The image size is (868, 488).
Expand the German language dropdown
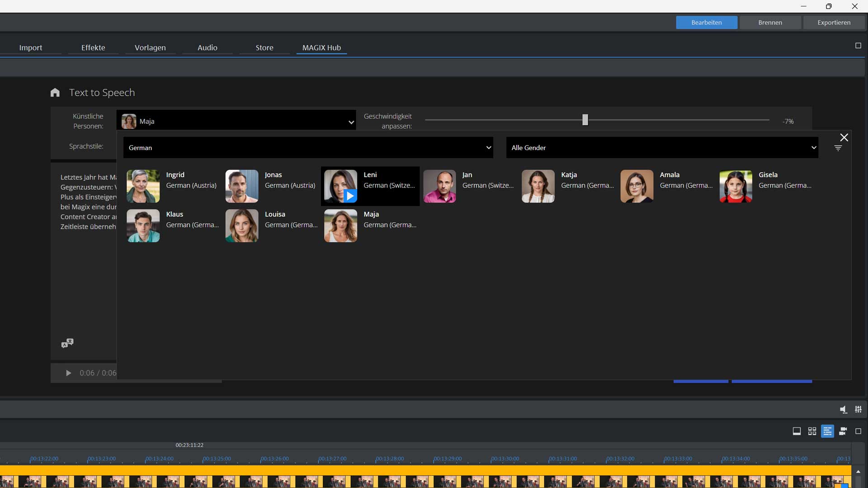click(308, 148)
